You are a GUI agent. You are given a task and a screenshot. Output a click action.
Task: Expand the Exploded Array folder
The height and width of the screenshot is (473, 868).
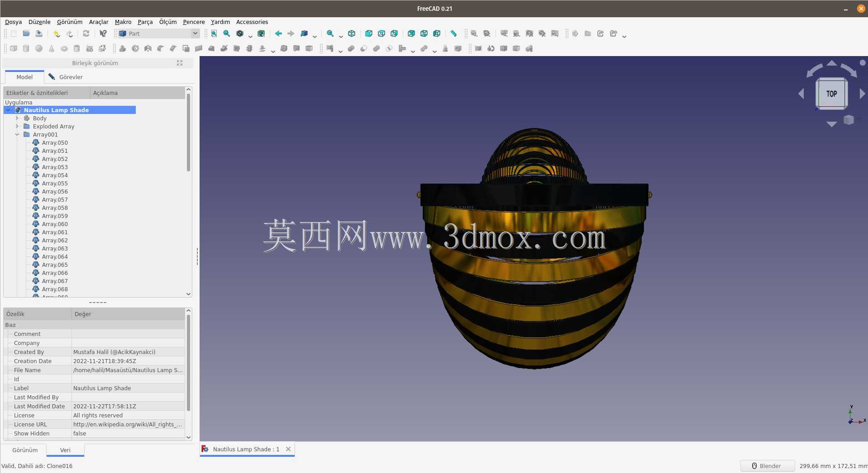[17, 126]
